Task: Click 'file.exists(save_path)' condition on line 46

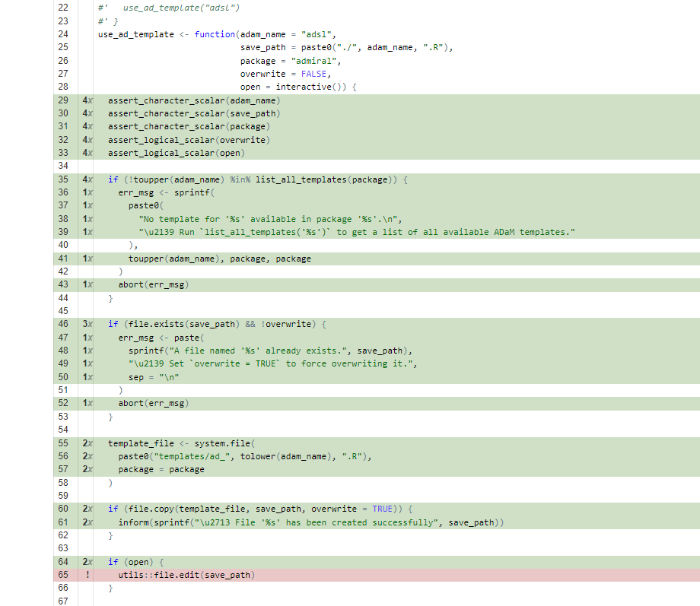Action: (184, 324)
